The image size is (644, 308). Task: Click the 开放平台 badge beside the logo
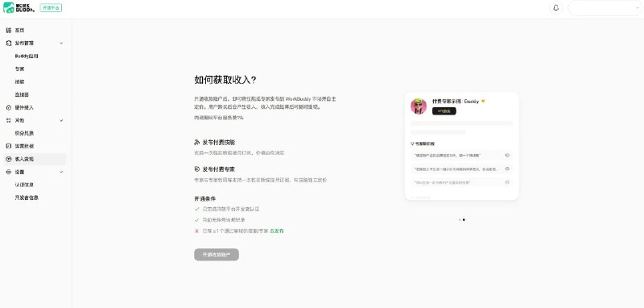point(51,7)
